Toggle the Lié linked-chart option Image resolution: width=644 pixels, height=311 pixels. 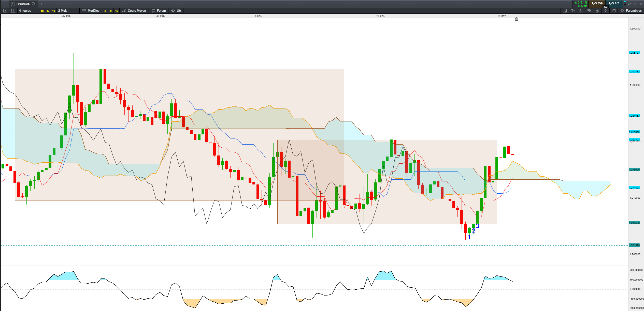coord(176,11)
